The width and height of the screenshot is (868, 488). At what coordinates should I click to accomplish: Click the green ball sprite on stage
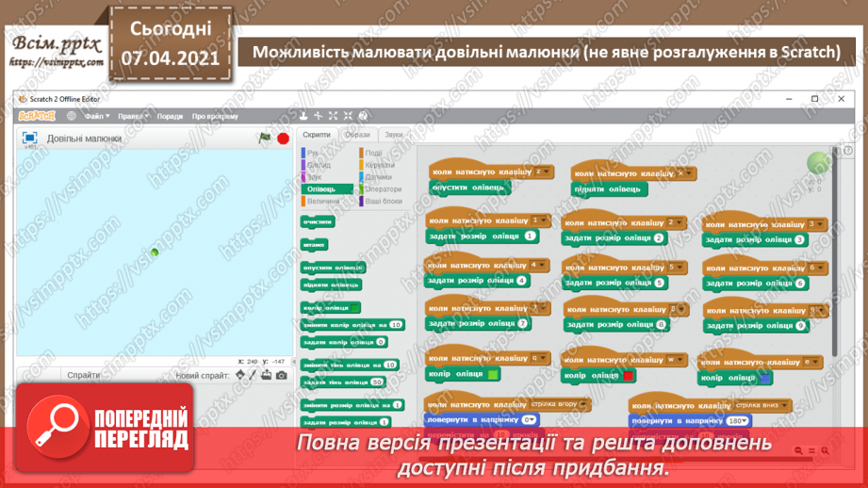pyautogui.click(x=155, y=252)
